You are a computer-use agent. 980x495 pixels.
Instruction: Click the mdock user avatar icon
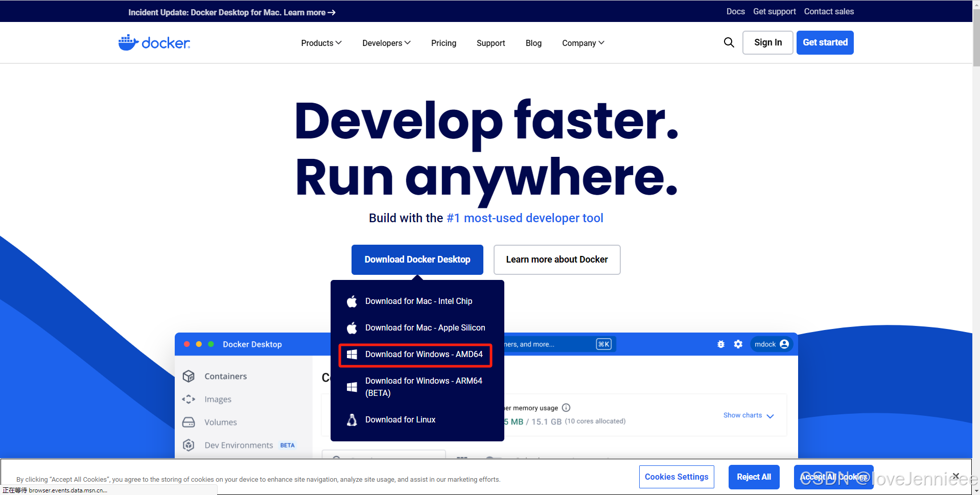pos(784,344)
